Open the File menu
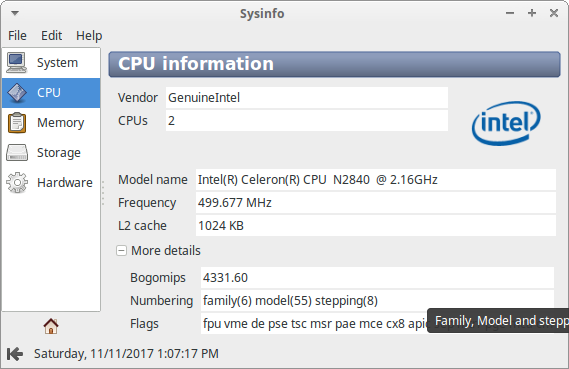This screenshot has width=569, height=369. coord(17,36)
